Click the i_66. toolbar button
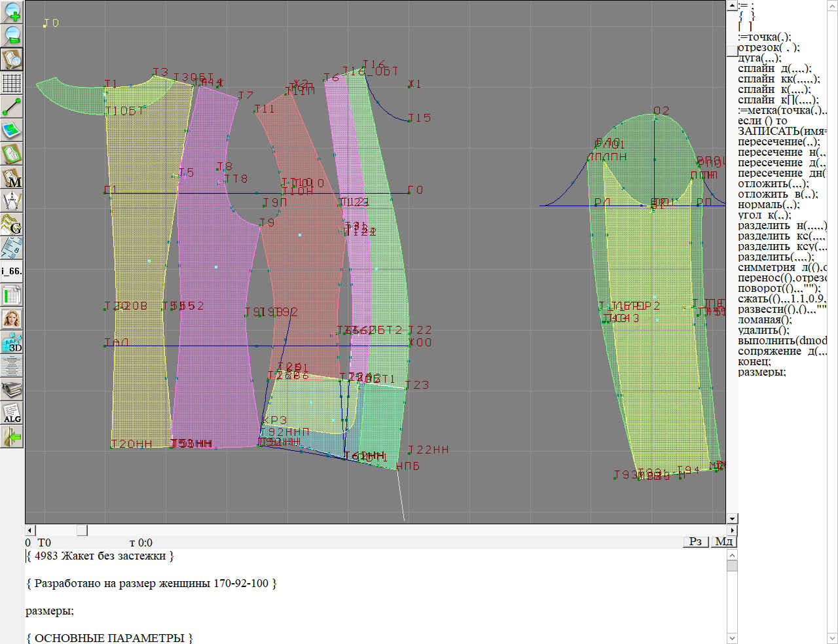Image resolution: width=838 pixels, height=644 pixels. tap(12, 271)
